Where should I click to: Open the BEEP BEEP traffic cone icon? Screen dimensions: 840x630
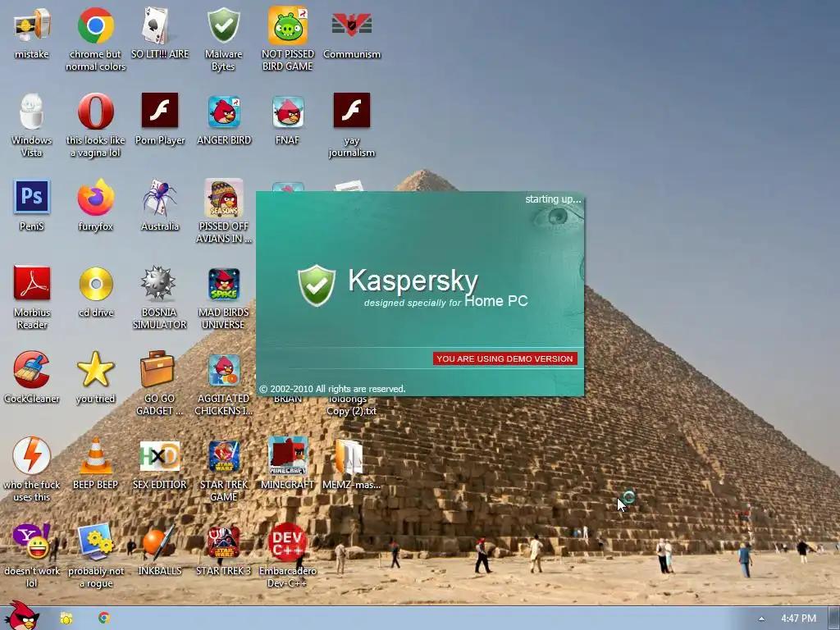click(x=95, y=456)
